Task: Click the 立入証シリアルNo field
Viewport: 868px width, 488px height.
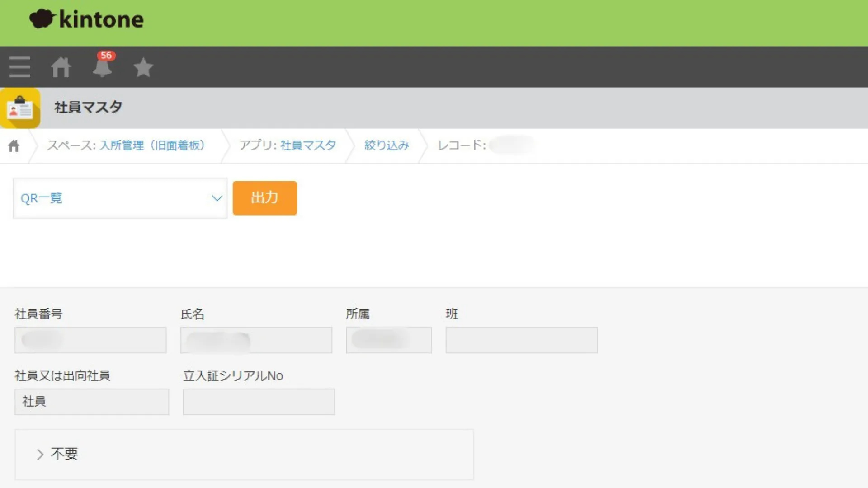Action: tap(259, 402)
